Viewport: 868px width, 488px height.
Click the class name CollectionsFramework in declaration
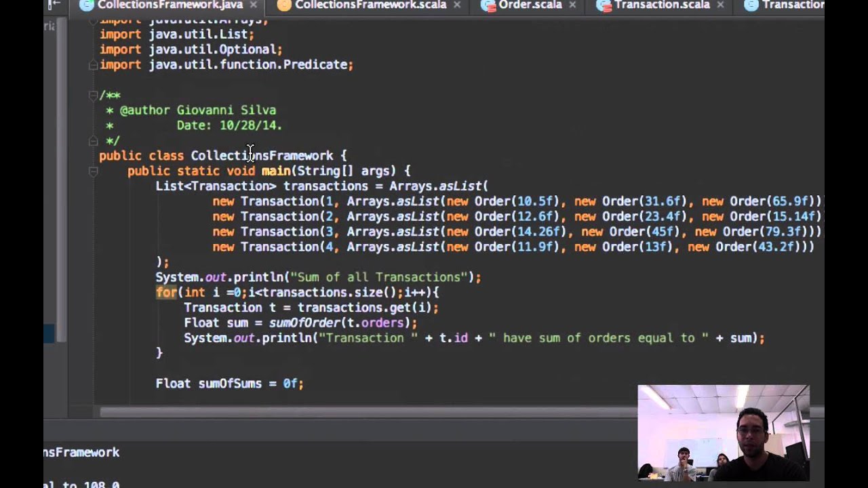pos(262,156)
